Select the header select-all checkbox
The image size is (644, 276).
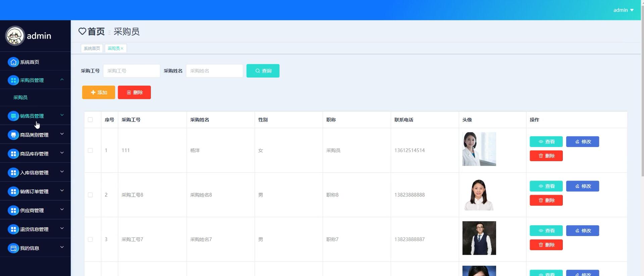coord(90,120)
